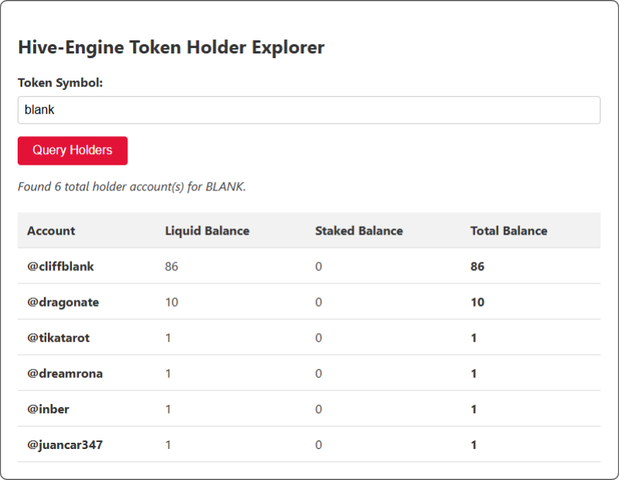Click the @tikatarot account name
619x480 pixels.
[x=58, y=338]
